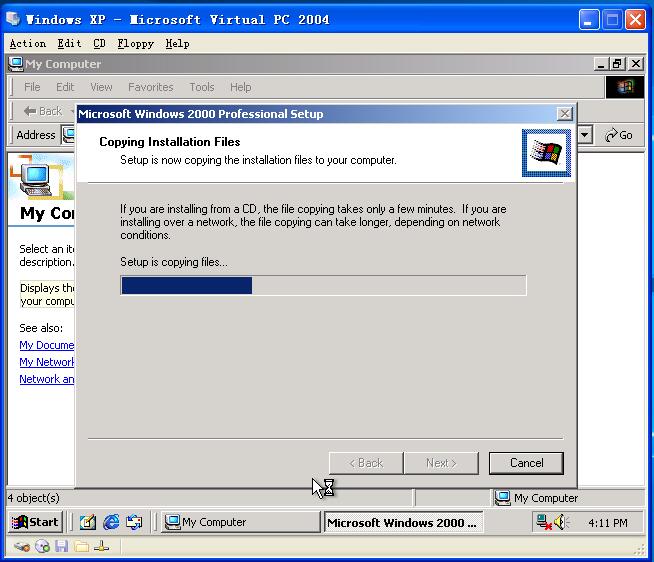Click My Computer window title icon
This screenshot has height=562, width=654.
15,64
